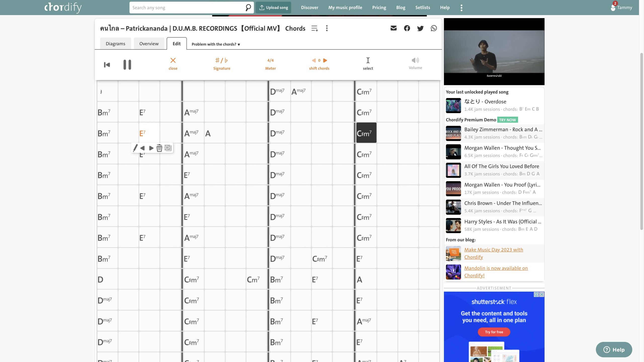Share song via Twitter icon
The height and width of the screenshot is (362, 644).
point(420,28)
